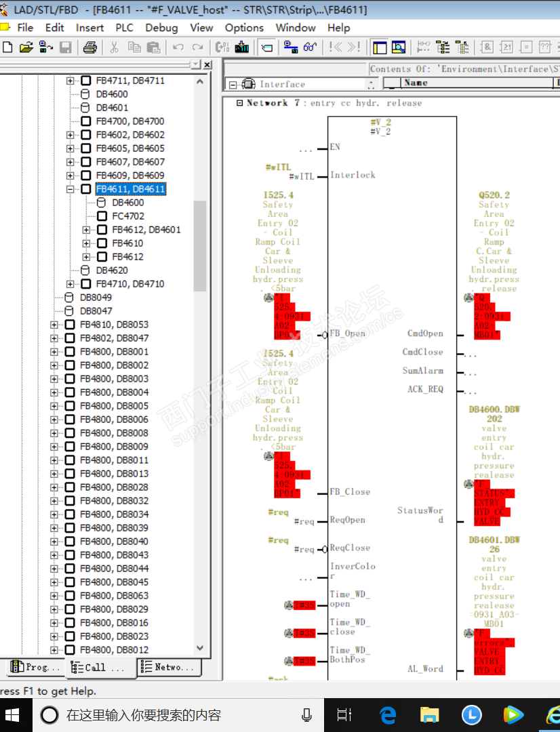The image size is (560, 732).
Task: Open the Insert menu
Action: click(89, 28)
